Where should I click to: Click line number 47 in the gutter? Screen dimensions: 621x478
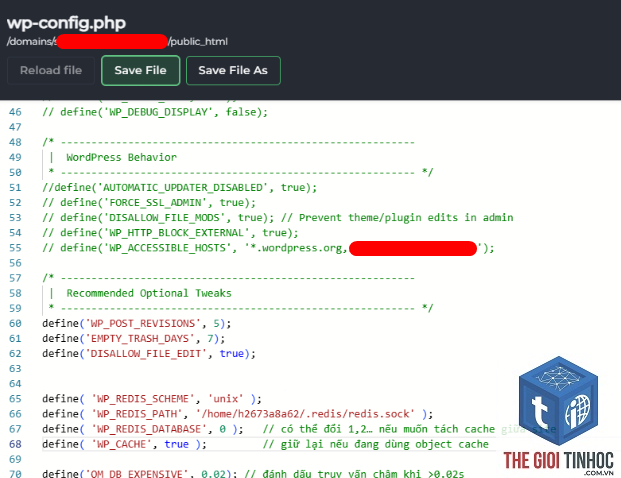tap(15, 127)
